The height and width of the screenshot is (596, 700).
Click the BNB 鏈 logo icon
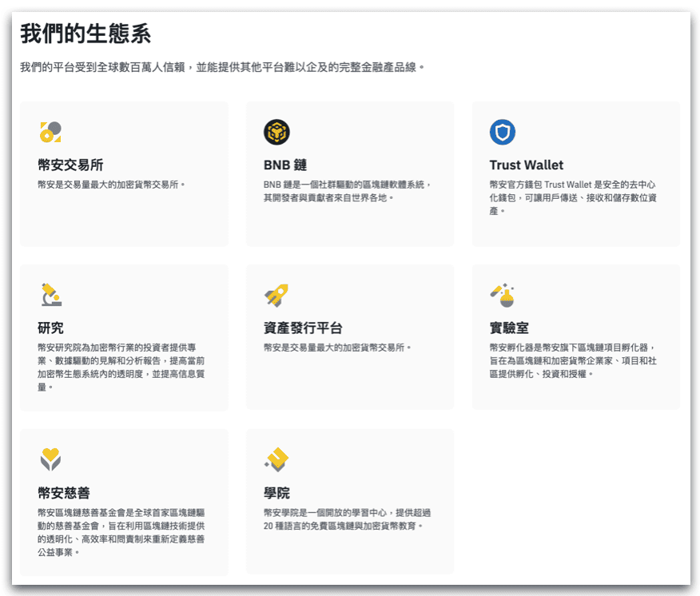276,132
